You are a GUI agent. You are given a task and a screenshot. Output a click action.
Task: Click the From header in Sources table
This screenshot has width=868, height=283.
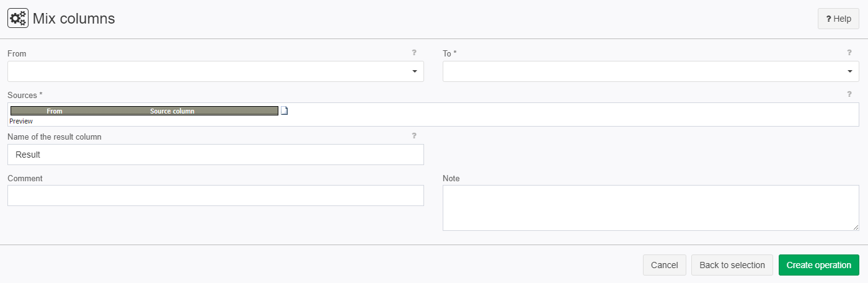pyautogui.click(x=55, y=111)
